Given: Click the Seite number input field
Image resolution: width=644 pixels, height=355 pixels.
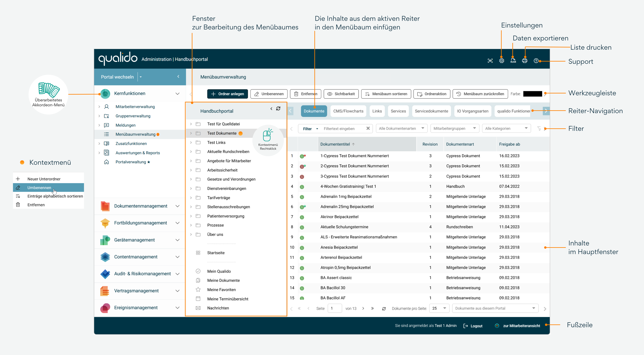Looking at the screenshot, I should [x=334, y=308].
